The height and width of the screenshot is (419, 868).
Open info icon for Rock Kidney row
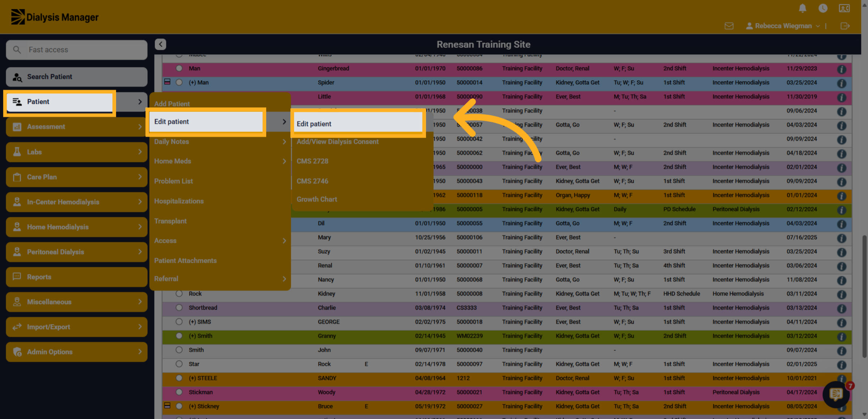tap(842, 294)
